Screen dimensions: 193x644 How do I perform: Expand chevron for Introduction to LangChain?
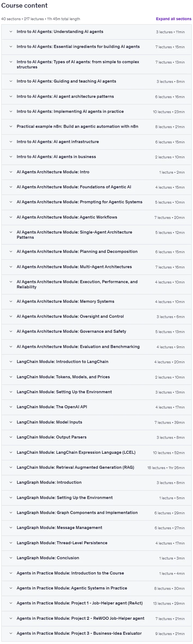coord(11,362)
